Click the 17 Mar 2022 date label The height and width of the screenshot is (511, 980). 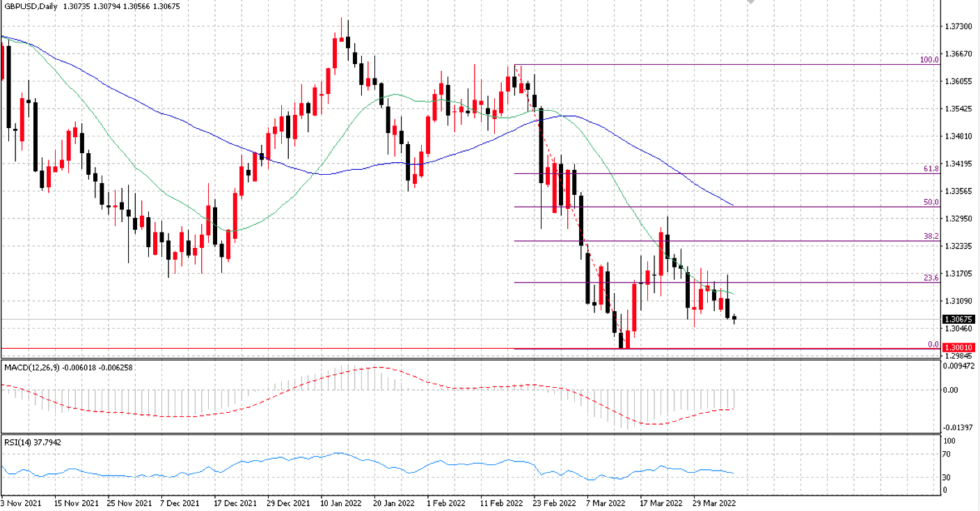[661, 503]
